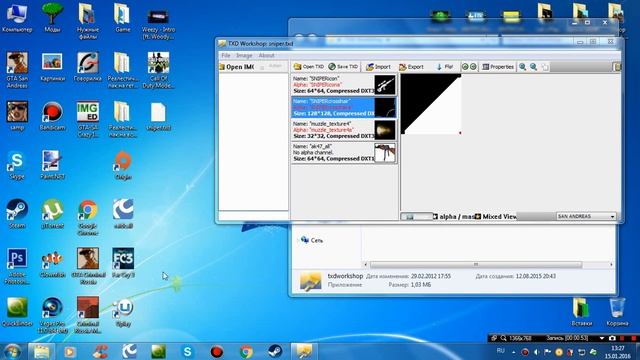Select the Uplay desktop shortcut
Viewport: 640px width, 360px height.
click(122, 312)
